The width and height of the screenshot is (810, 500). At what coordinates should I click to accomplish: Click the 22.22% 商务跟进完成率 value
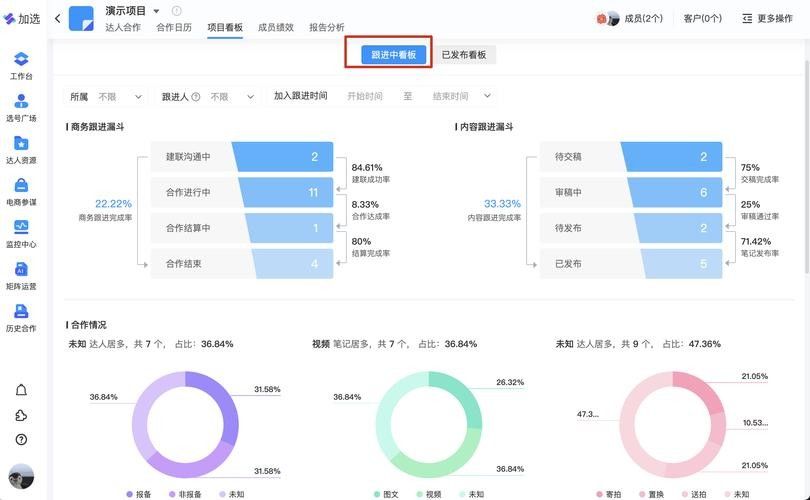pos(113,204)
